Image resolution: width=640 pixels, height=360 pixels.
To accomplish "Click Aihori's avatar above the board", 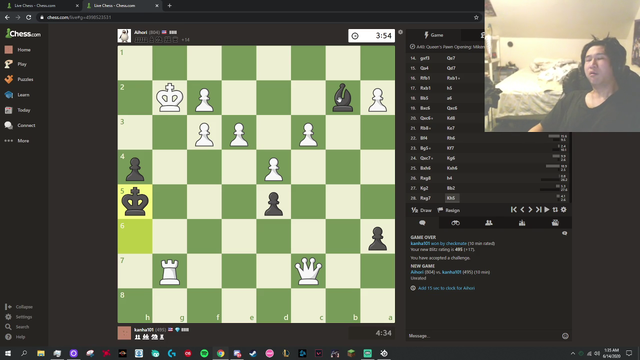I will (x=124, y=36).
